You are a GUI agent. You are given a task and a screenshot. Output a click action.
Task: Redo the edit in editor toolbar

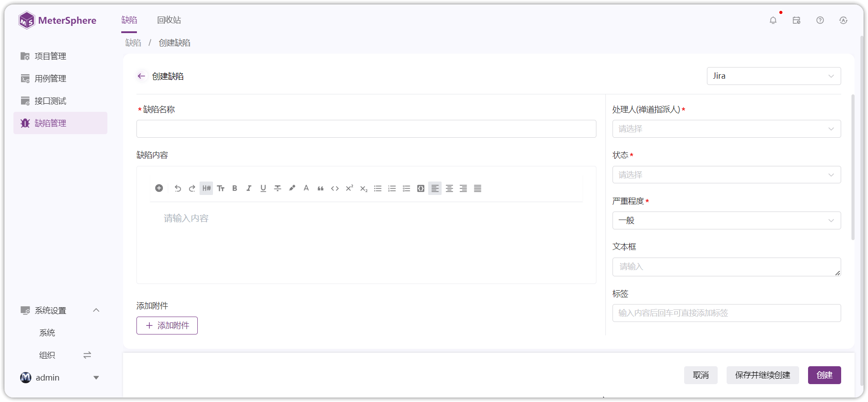point(192,188)
